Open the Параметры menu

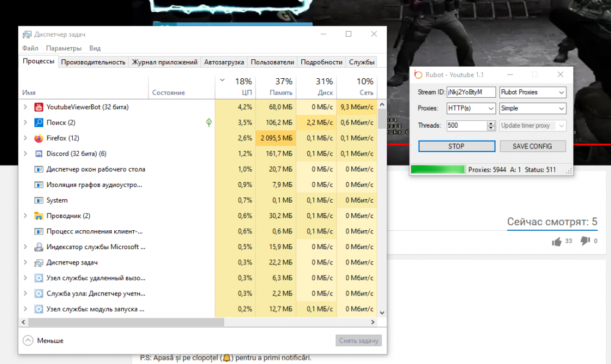(64, 48)
